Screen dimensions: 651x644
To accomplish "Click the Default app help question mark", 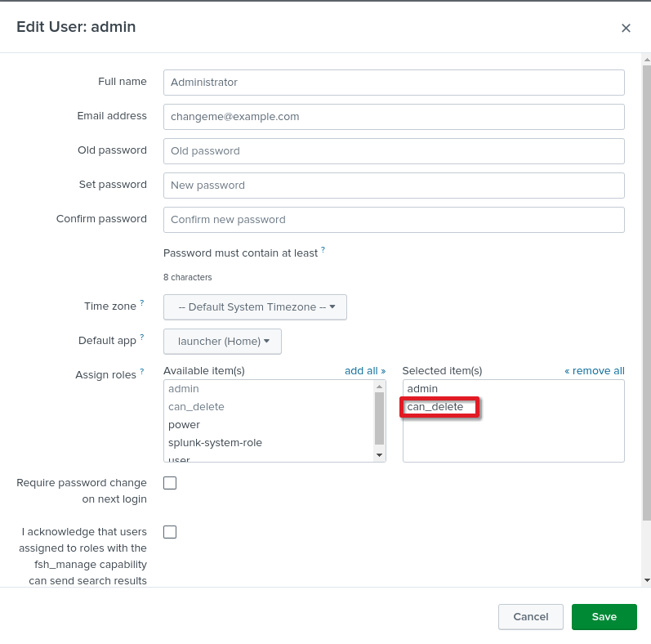I will click(x=141, y=338).
